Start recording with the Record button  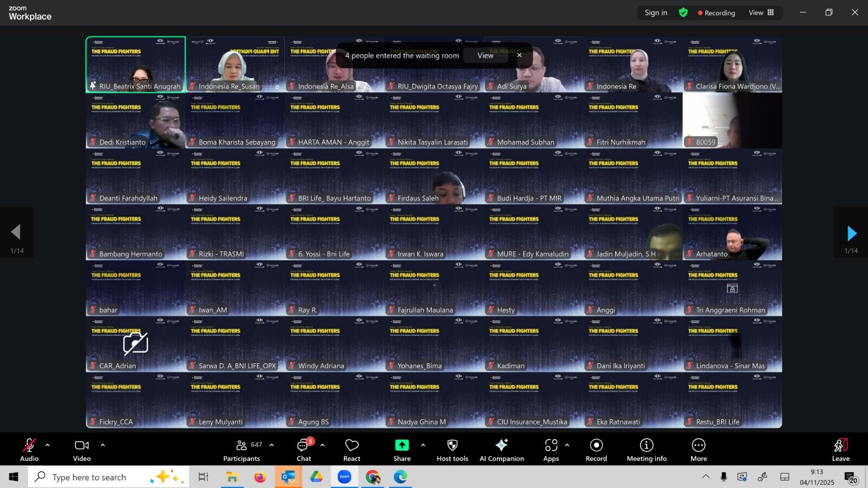596,450
